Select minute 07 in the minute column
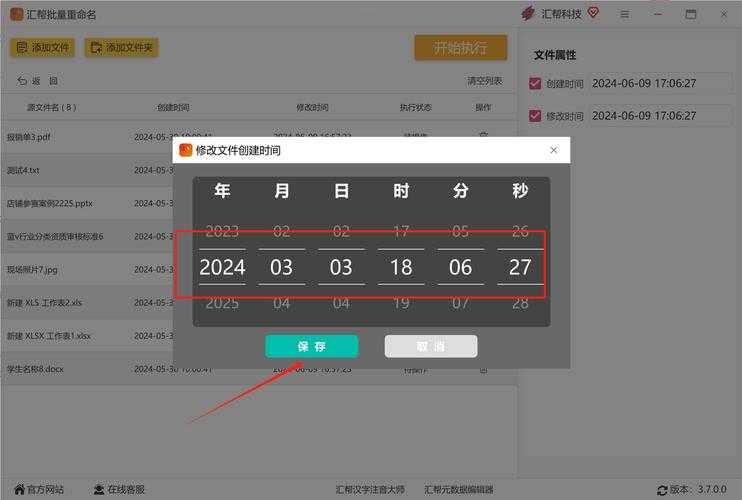This screenshot has width=742, height=500. pos(460,303)
